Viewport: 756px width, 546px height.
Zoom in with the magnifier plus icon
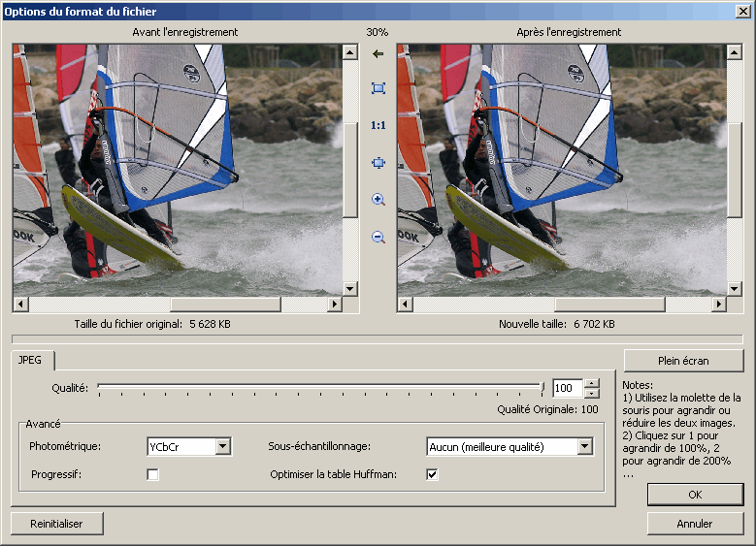(x=378, y=200)
